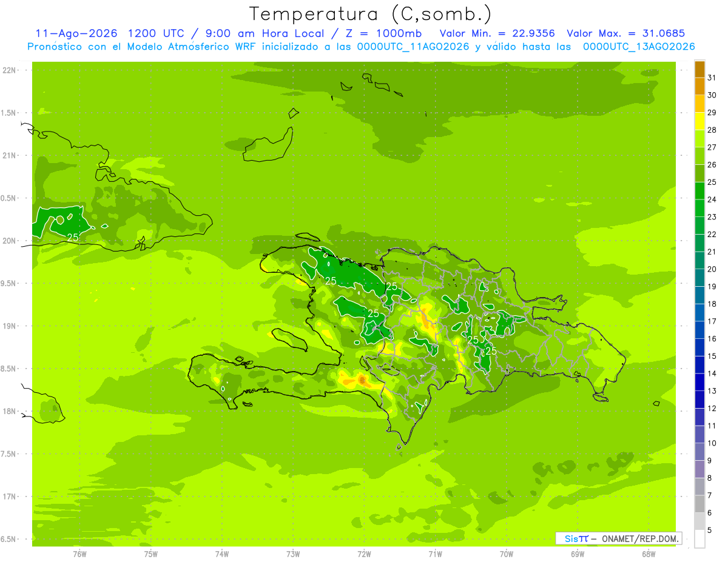
Task: Pick the blue swatch between 15 and 16
Action: [699, 347]
